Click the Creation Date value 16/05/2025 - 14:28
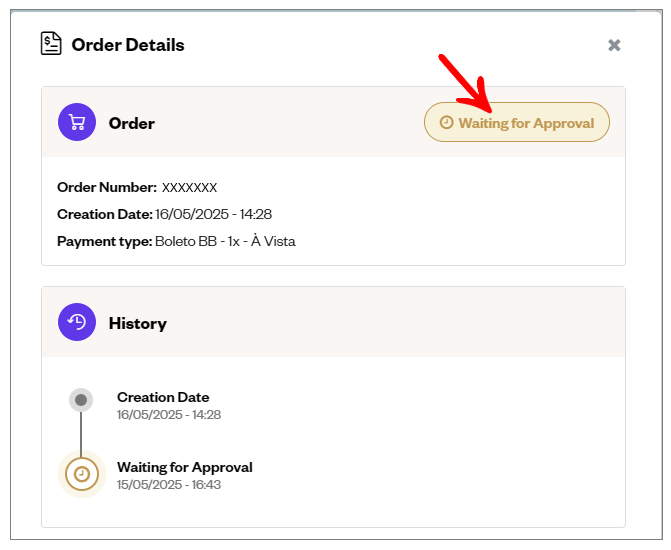Image resolution: width=671 pixels, height=550 pixels. tap(213, 214)
